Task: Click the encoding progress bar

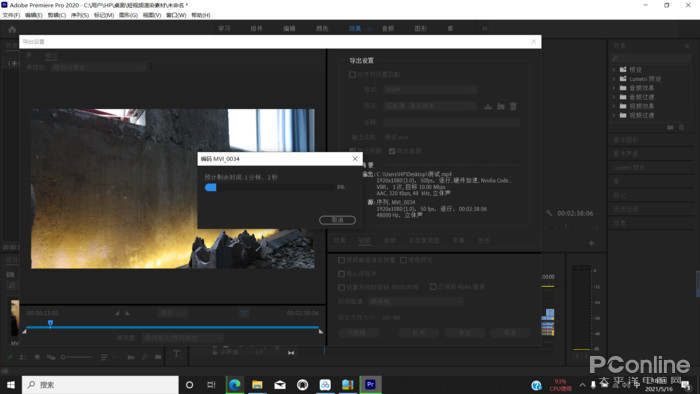Action: 269,187
